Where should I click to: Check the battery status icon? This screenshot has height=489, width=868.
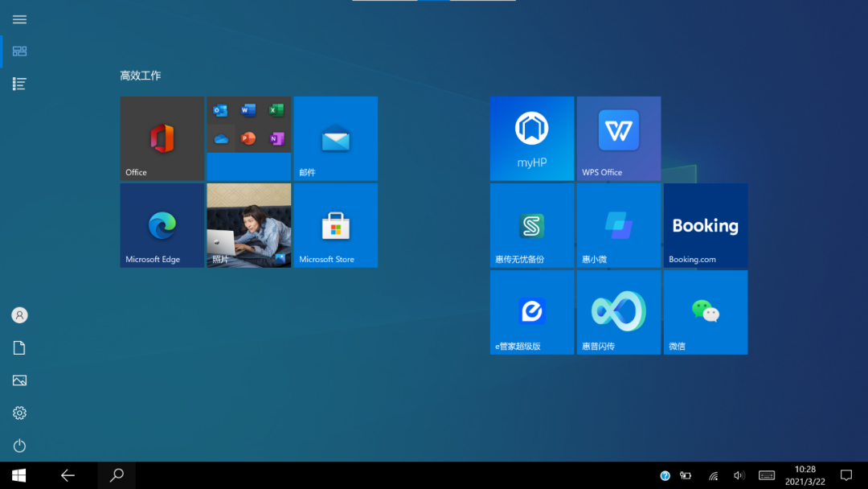(686, 475)
